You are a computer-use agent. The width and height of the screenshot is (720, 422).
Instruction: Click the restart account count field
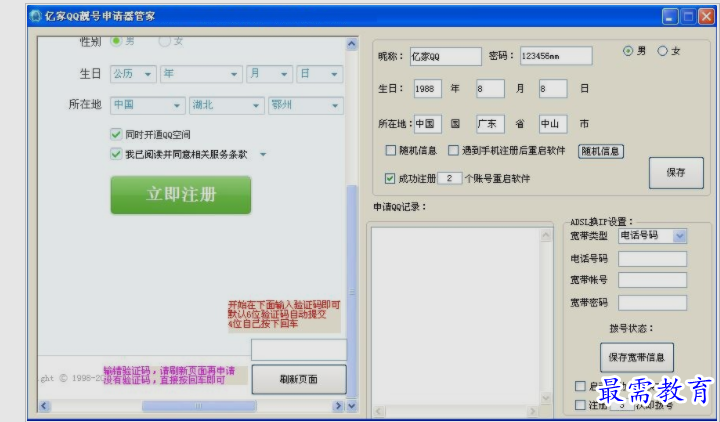tap(450, 178)
